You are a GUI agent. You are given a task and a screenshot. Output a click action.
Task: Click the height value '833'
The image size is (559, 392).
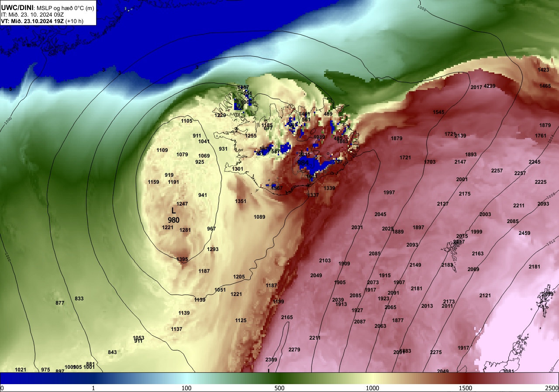[x=79, y=299]
